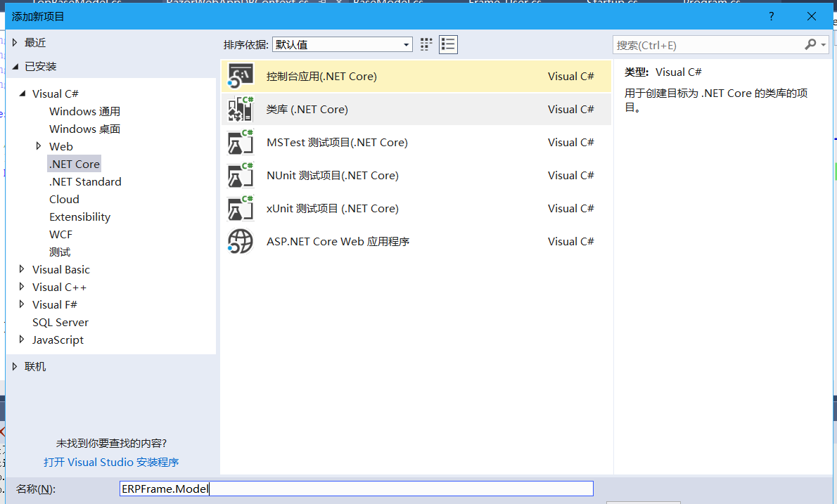837x504 pixels.
Task: Select ASP.NET Core Web 应用程序 template text
Action: (338, 242)
